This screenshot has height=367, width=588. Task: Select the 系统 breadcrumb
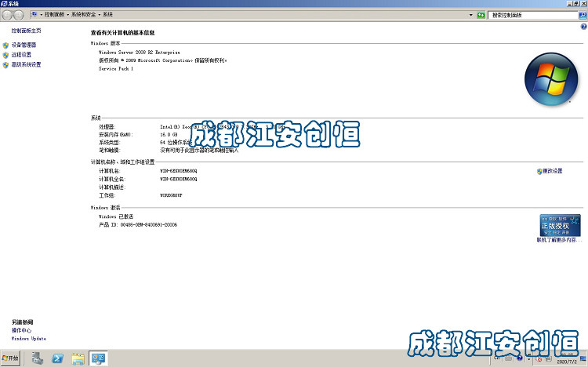coord(107,14)
